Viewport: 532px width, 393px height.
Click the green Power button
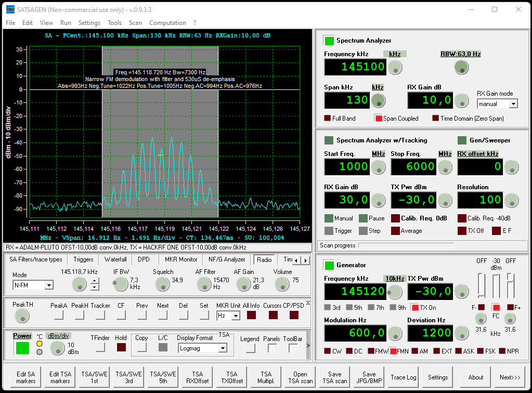[22, 348]
